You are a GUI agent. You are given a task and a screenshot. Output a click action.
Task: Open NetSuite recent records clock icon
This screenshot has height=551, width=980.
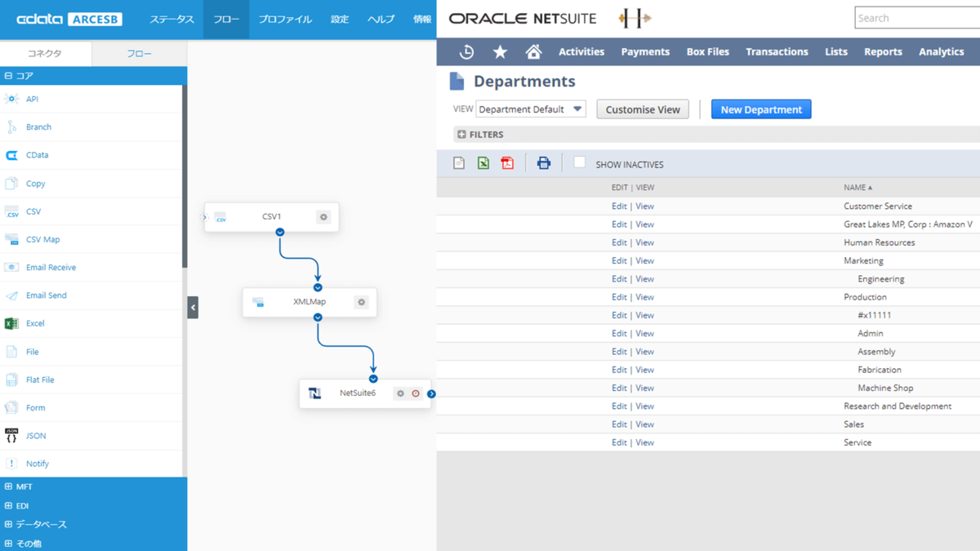pyautogui.click(x=466, y=51)
